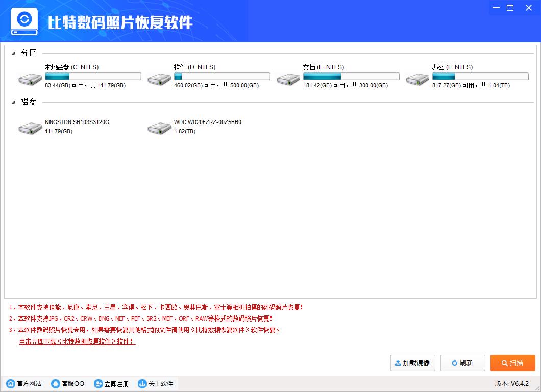Click the C: drive usage bar

click(x=93, y=77)
